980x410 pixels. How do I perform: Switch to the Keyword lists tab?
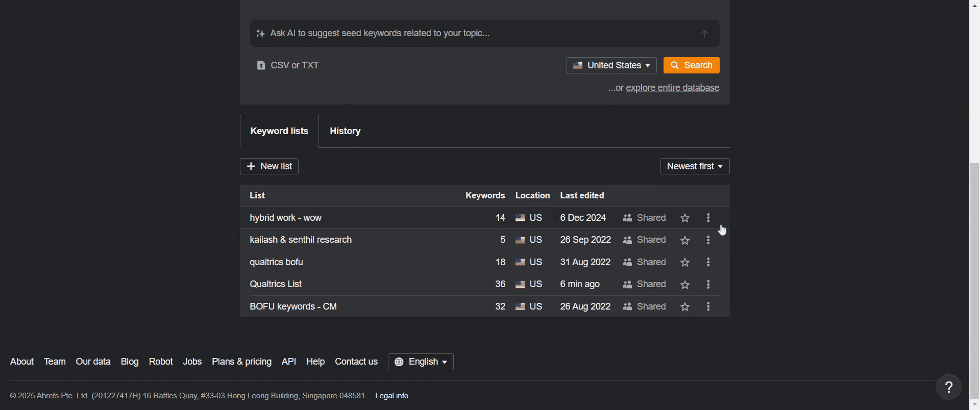[279, 132]
